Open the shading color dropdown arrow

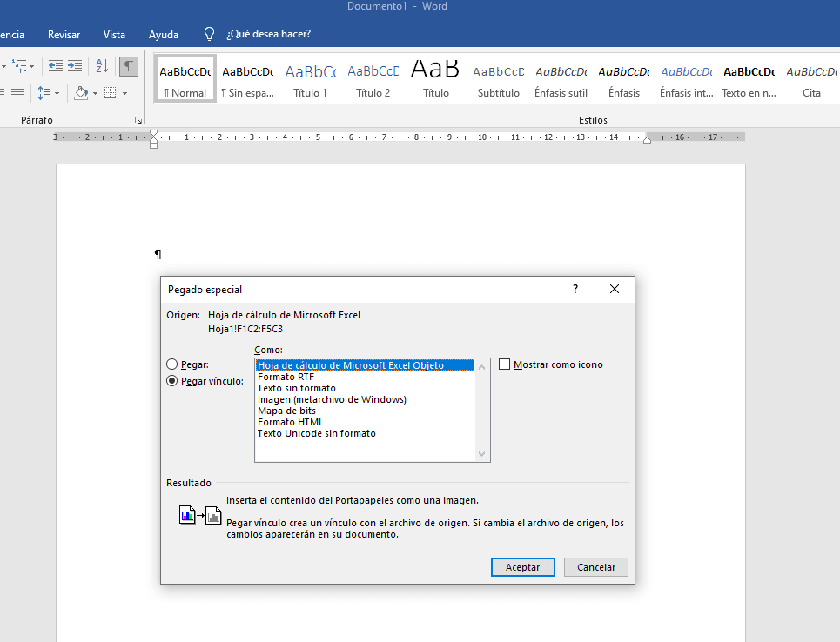tap(95, 93)
